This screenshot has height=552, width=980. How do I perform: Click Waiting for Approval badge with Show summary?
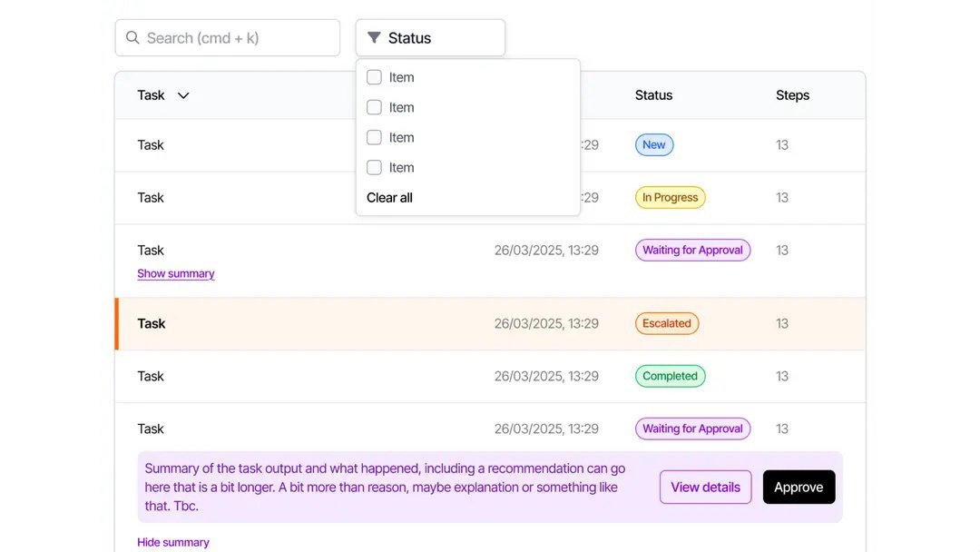(x=692, y=250)
